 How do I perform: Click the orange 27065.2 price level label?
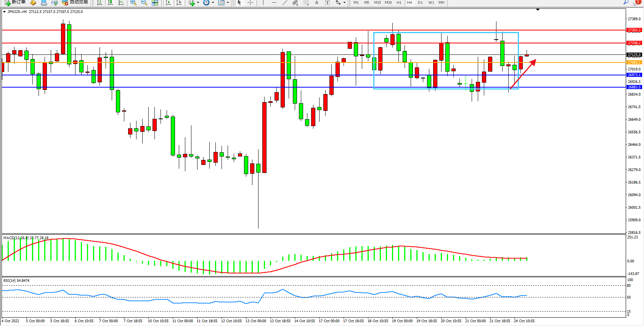(x=634, y=62)
